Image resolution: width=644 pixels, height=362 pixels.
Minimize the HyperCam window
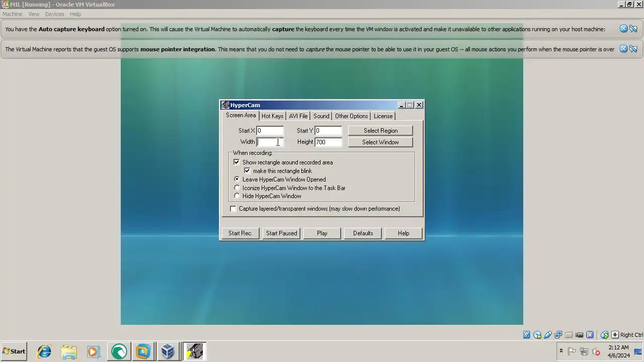[x=401, y=105]
